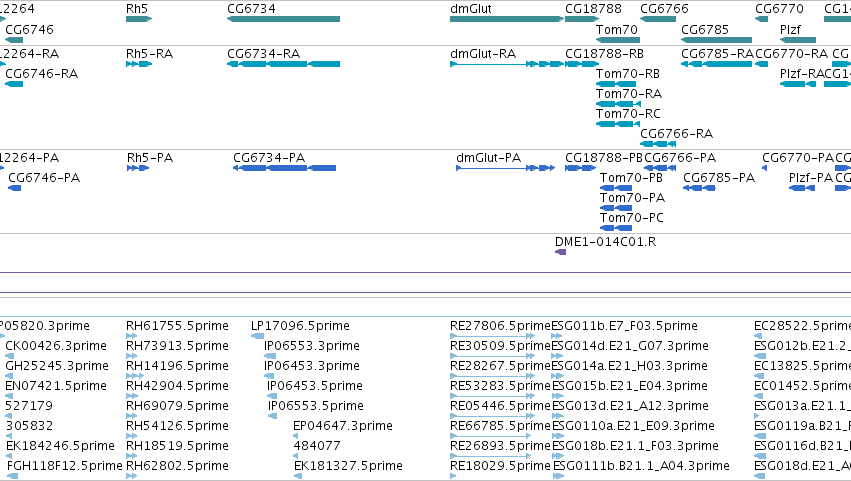Open EST RH42904.5prime
Viewport: 851px width, 481px height.
click(131, 396)
